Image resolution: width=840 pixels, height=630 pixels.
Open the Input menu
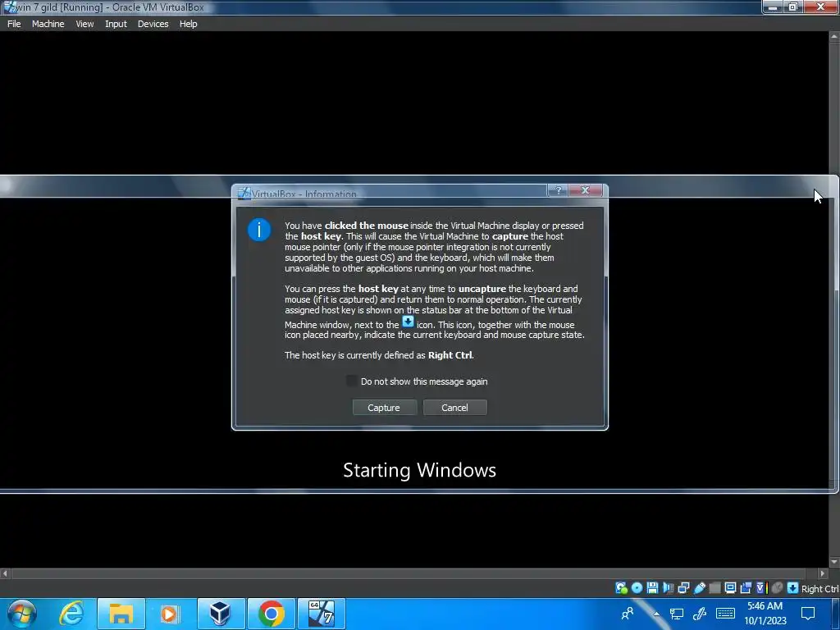point(116,24)
